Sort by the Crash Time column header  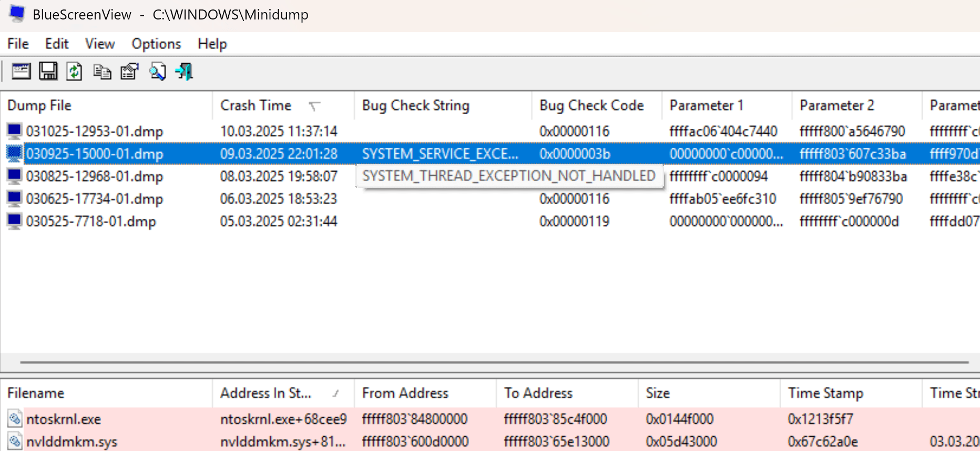[283, 105]
